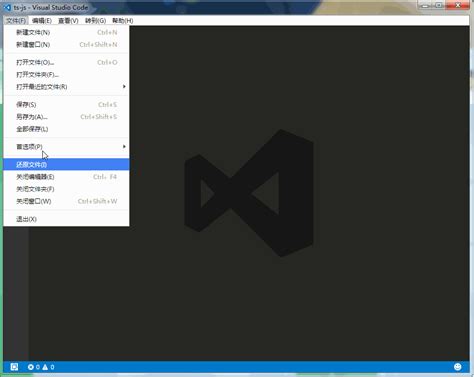
Task: Maximize the Visual Studio Code window
Action: point(440,5)
